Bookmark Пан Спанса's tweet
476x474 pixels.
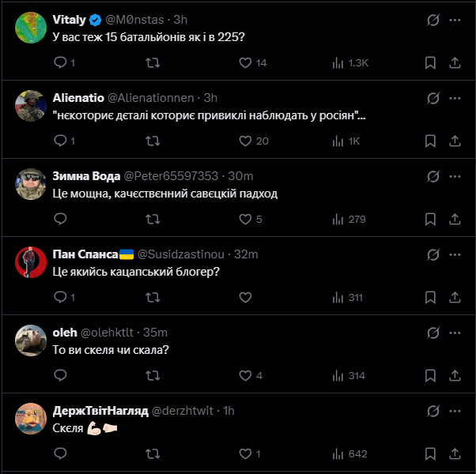430,297
